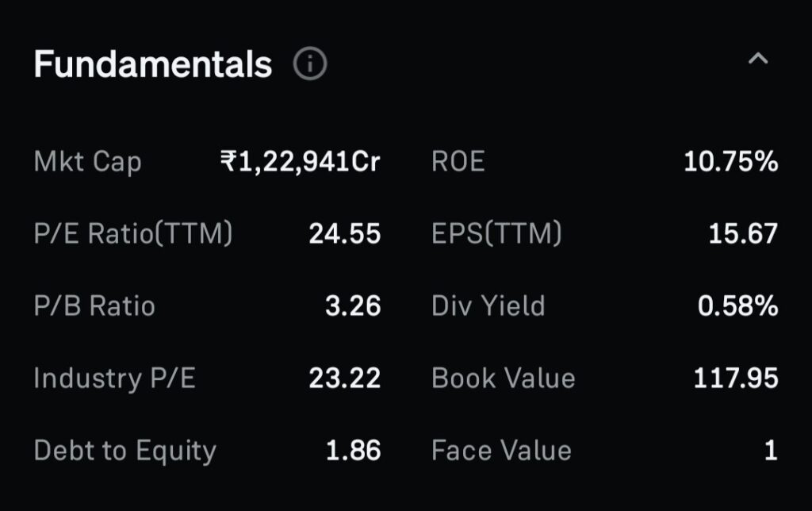Click the Div Yield label
812x511 pixels.
coord(488,306)
